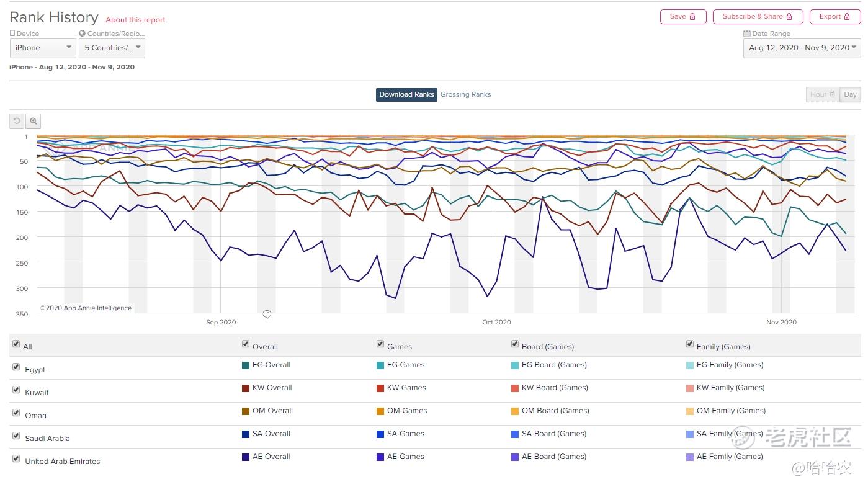Select the Download Ranks tab

pyautogui.click(x=406, y=95)
